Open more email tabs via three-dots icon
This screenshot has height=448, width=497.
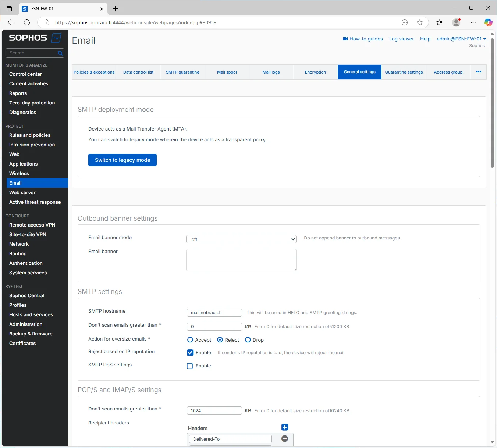pos(478,72)
